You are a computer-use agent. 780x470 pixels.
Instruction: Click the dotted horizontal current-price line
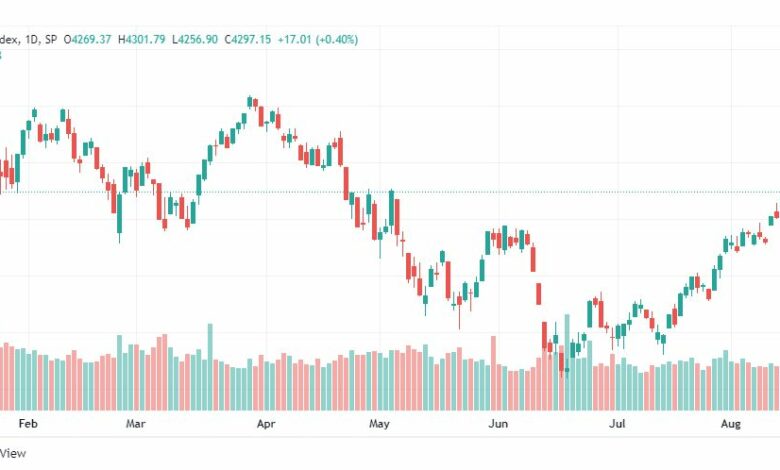tap(390, 192)
